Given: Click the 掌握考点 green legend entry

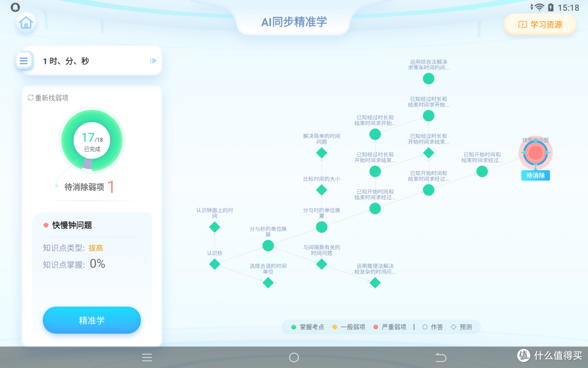Looking at the screenshot, I should coord(308,327).
